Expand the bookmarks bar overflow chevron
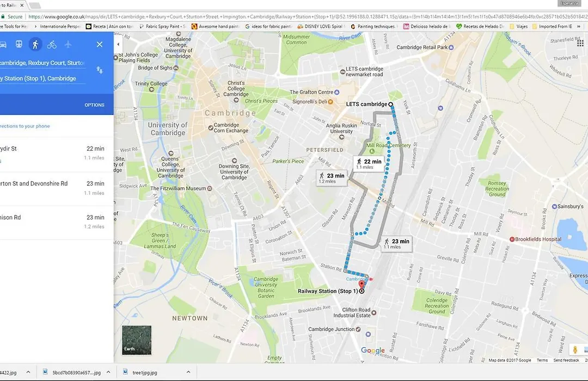This screenshot has width=588, height=381. (x=579, y=26)
